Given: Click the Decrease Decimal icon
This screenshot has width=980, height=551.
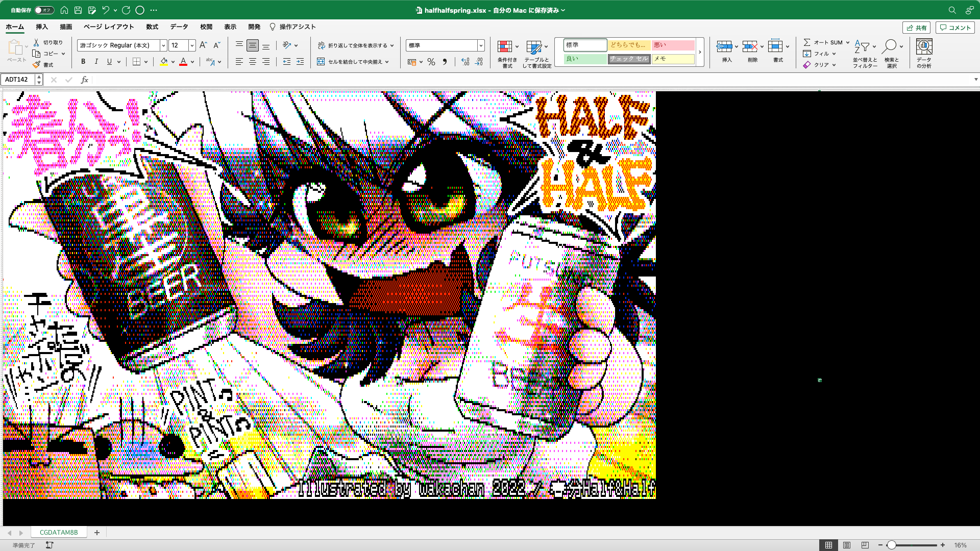Looking at the screenshot, I should tap(479, 62).
